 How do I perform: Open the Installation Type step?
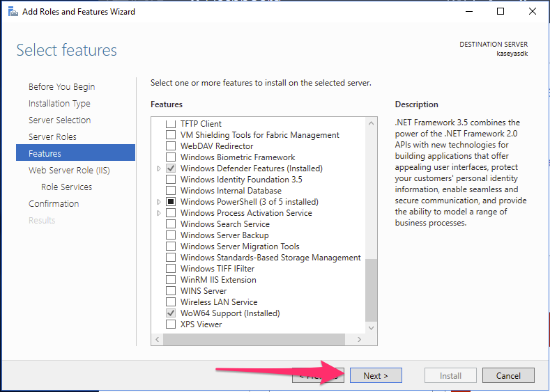59,103
